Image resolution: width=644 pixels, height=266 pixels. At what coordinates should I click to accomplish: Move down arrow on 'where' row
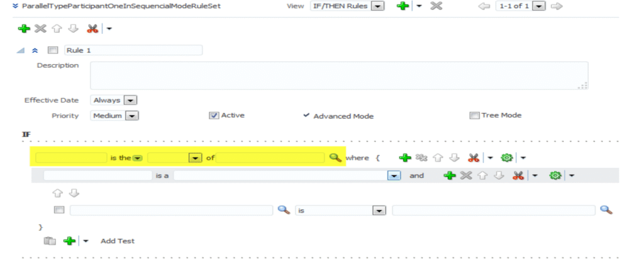coord(454,158)
